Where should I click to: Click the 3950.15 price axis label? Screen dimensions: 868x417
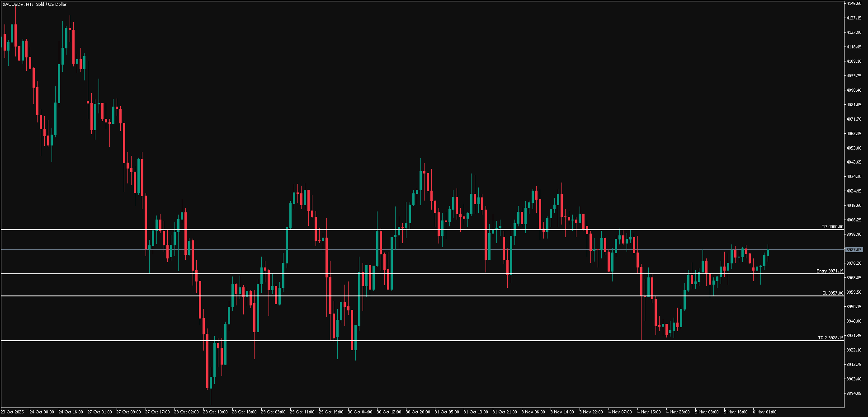tap(854, 307)
